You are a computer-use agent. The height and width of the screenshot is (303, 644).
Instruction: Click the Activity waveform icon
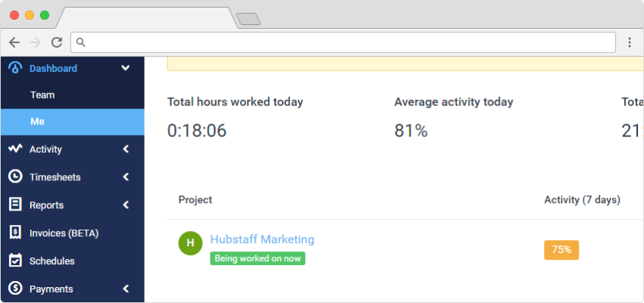[15, 148]
